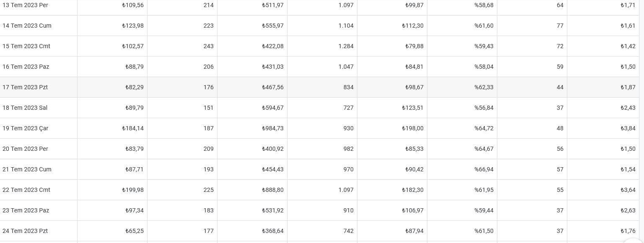
Task: Click the ₺368,64 value cell
Action: (252, 231)
